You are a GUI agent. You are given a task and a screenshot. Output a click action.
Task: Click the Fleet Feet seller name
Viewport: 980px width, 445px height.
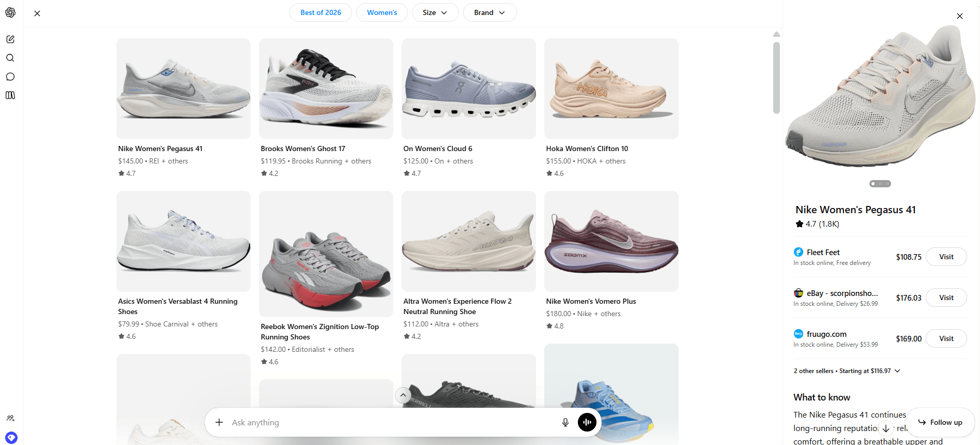point(823,253)
